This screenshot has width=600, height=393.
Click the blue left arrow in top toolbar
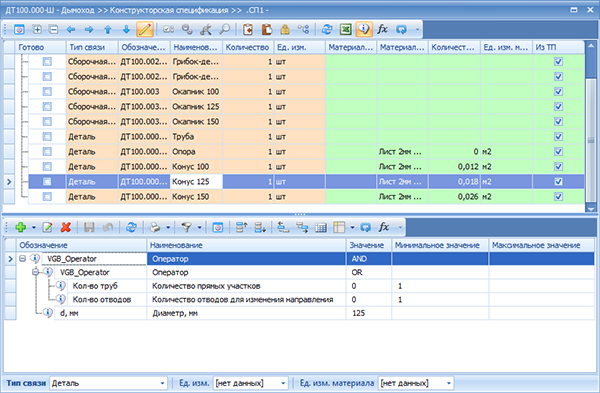coord(71,29)
